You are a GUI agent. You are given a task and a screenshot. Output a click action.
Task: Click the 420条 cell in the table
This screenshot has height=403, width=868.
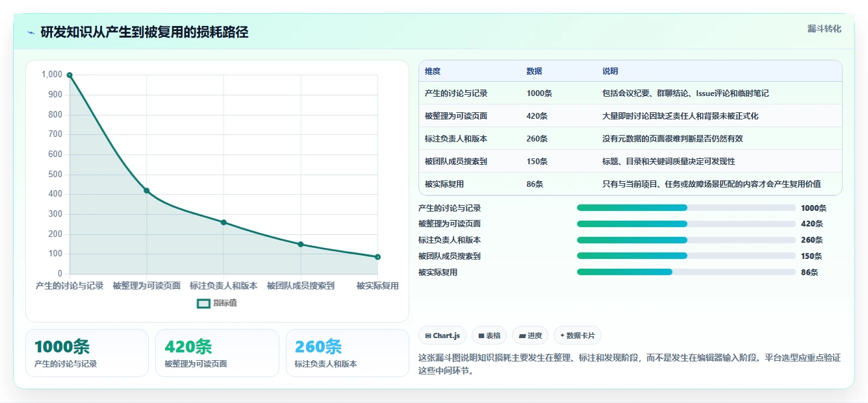pos(537,116)
